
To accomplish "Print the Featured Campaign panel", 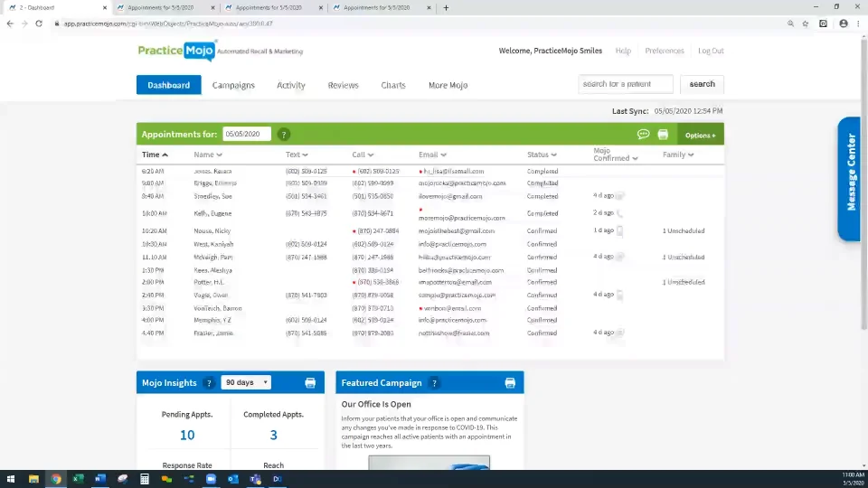I will tap(510, 383).
